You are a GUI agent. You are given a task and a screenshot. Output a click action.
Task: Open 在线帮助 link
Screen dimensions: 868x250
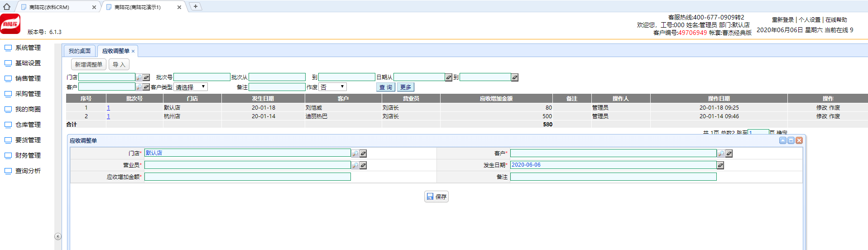[836, 20]
